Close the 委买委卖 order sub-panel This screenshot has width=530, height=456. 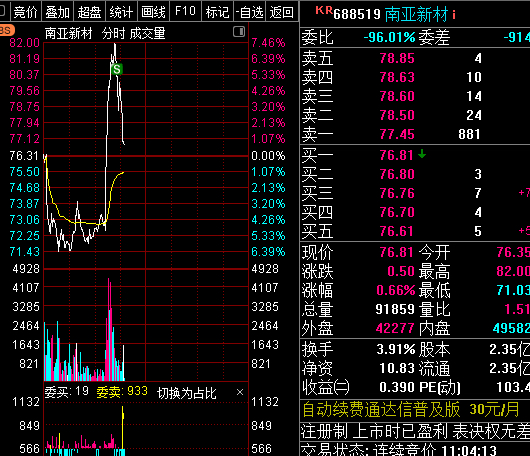pyautogui.click(x=240, y=392)
